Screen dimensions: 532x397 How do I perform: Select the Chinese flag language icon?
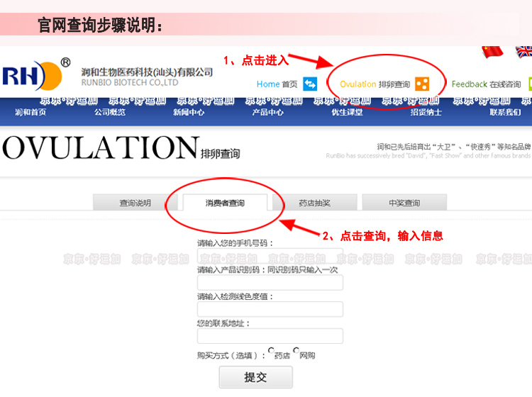click(x=492, y=52)
